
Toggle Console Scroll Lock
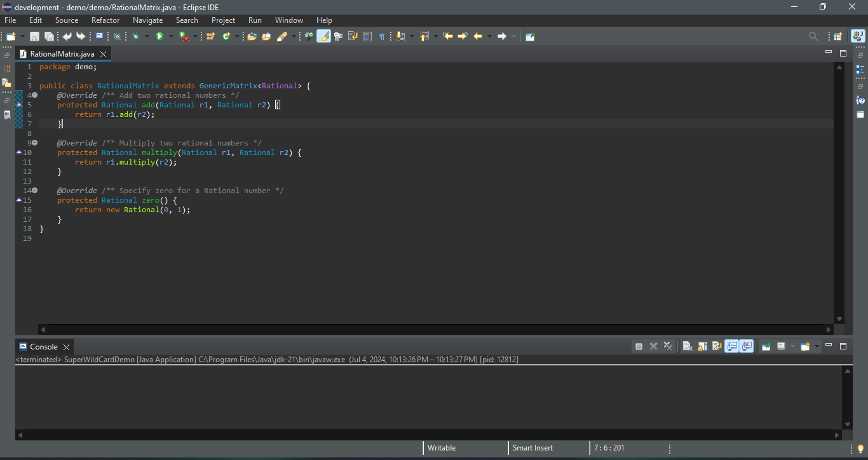[x=702, y=346]
